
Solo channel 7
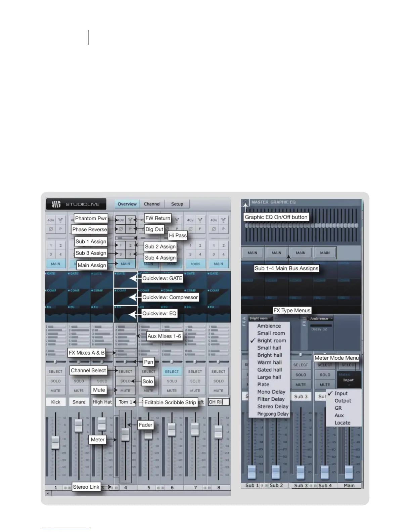tap(195, 381)
